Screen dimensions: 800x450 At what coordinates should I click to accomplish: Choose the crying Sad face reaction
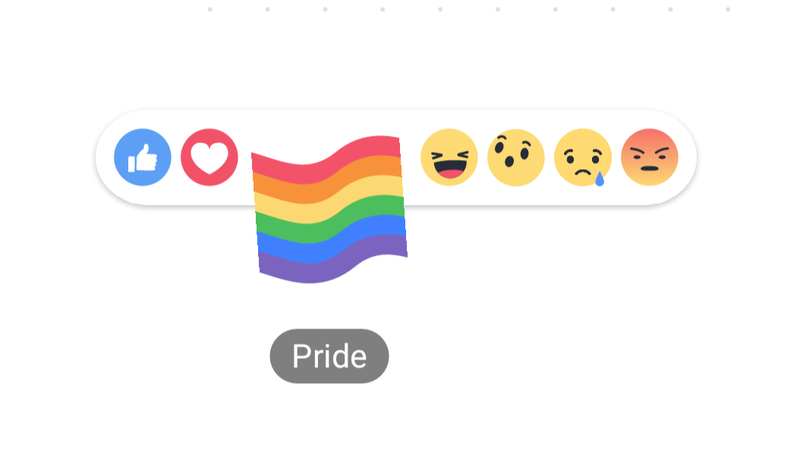583,157
